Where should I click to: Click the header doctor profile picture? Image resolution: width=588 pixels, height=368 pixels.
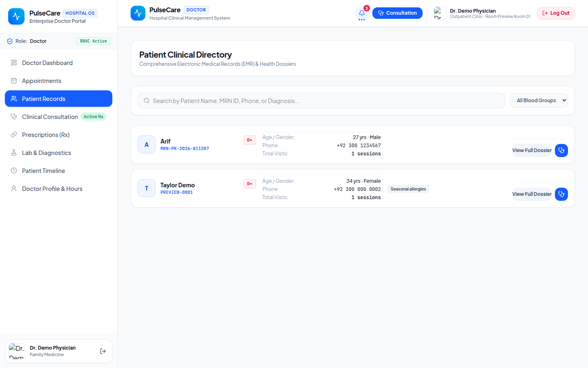tap(440, 13)
